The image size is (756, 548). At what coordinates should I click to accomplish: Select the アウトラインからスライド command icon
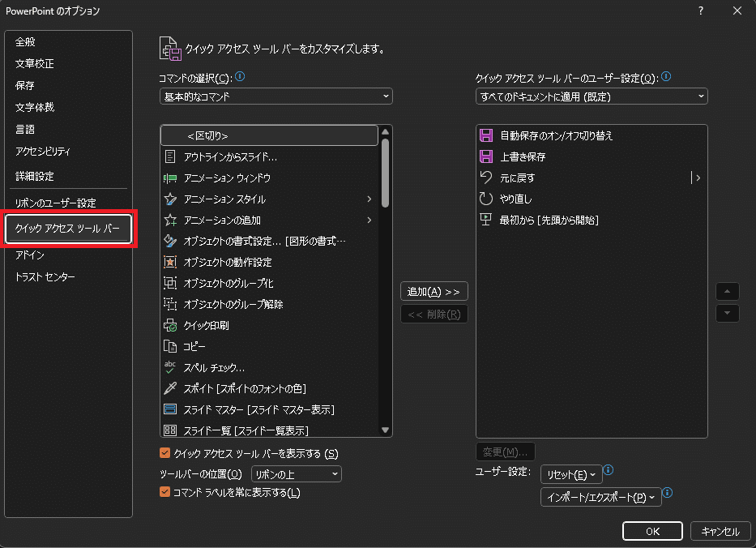point(169,156)
